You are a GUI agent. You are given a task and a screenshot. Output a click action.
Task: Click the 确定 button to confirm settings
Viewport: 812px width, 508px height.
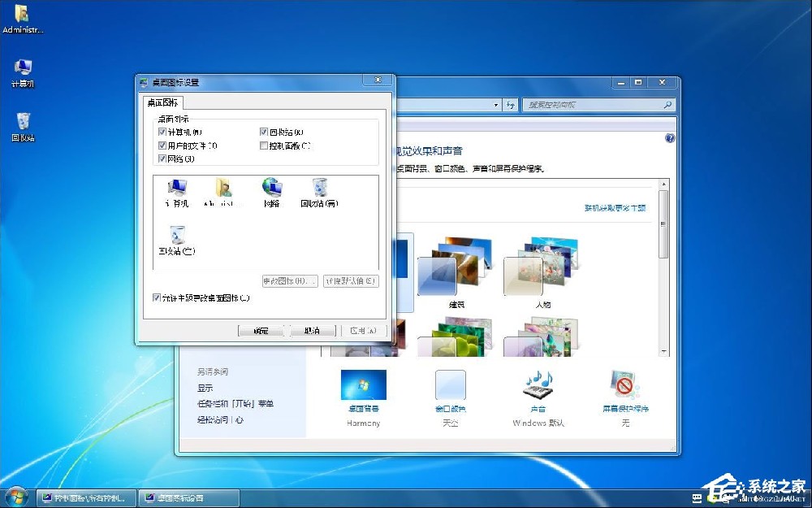tap(261, 330)
